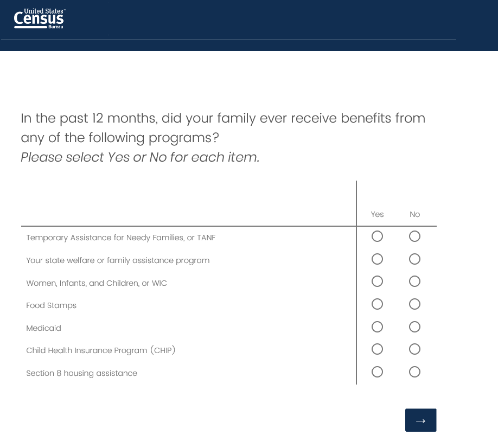Screen dimensions: 498x448
Task: Click the Section 8 housing assistance label
Action: (x=82, y=373)
